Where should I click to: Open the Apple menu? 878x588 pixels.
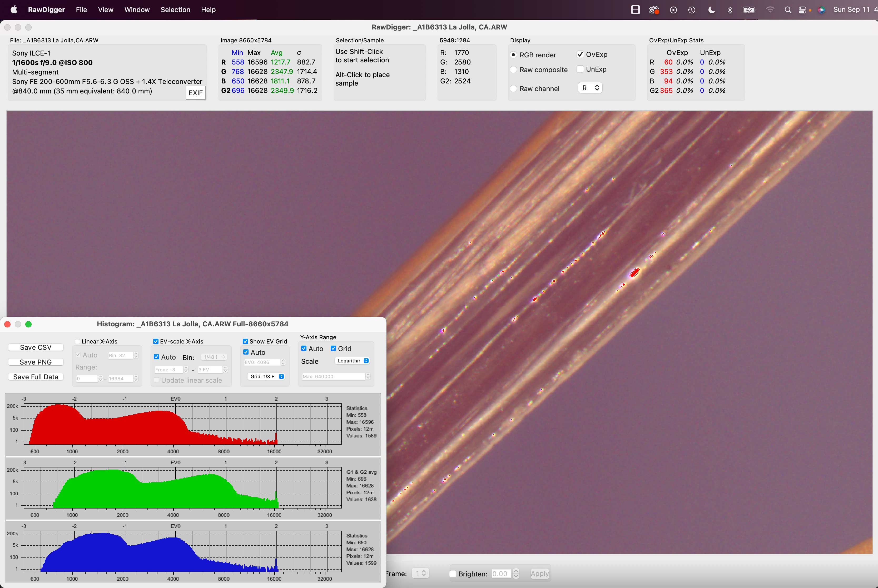click(x=14, y=10)
